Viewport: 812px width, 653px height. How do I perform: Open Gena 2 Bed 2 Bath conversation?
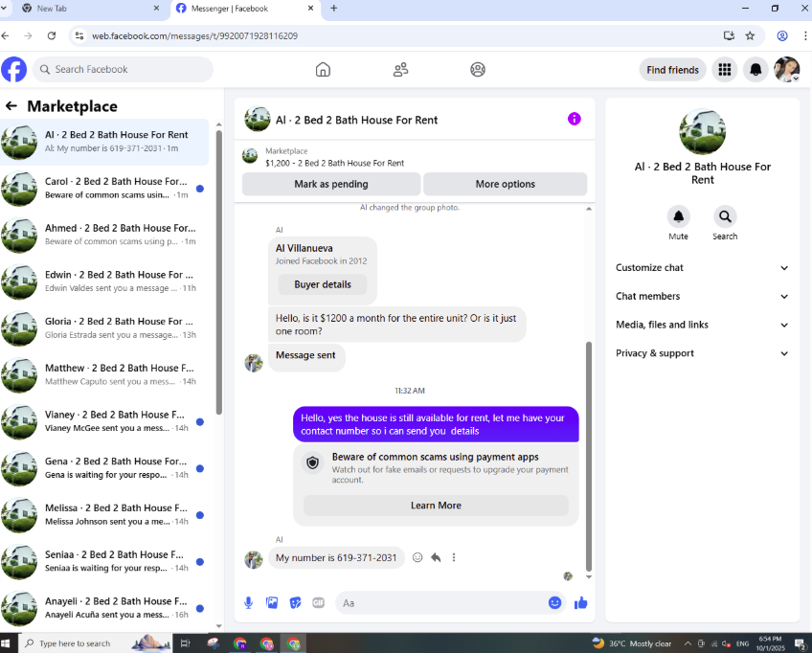[104, 468]
